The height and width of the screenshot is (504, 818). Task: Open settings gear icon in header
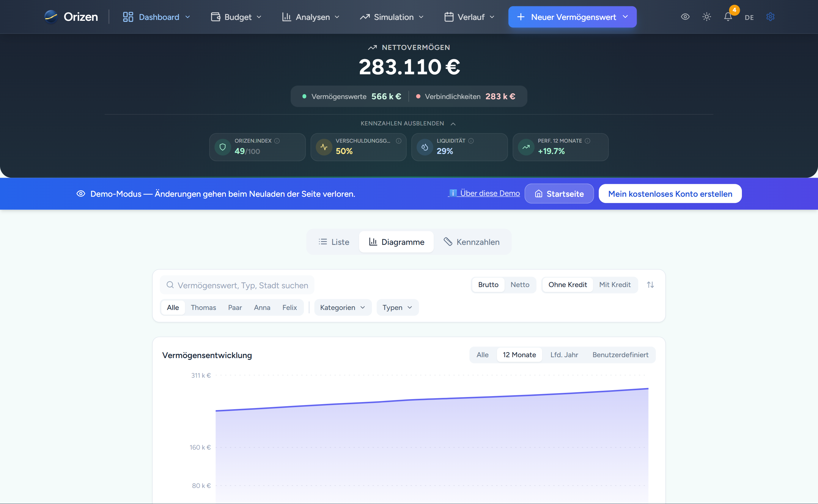pyautogui.click(x=770, y=17)
